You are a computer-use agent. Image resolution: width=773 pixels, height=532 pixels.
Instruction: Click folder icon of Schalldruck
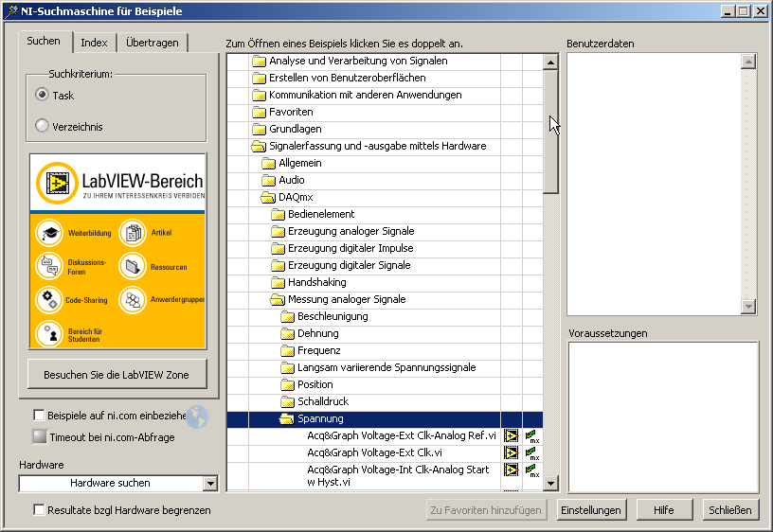287,402
